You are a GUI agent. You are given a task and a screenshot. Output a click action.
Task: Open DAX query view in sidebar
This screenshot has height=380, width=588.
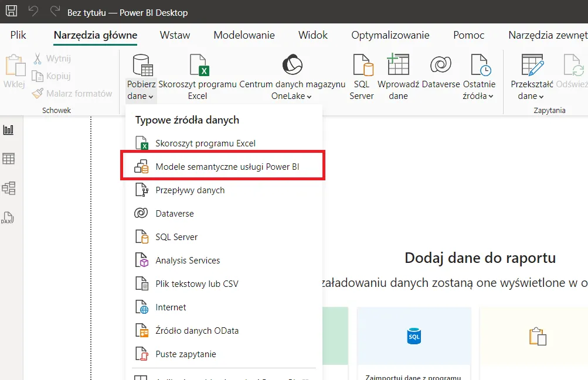tap(9, 218)
